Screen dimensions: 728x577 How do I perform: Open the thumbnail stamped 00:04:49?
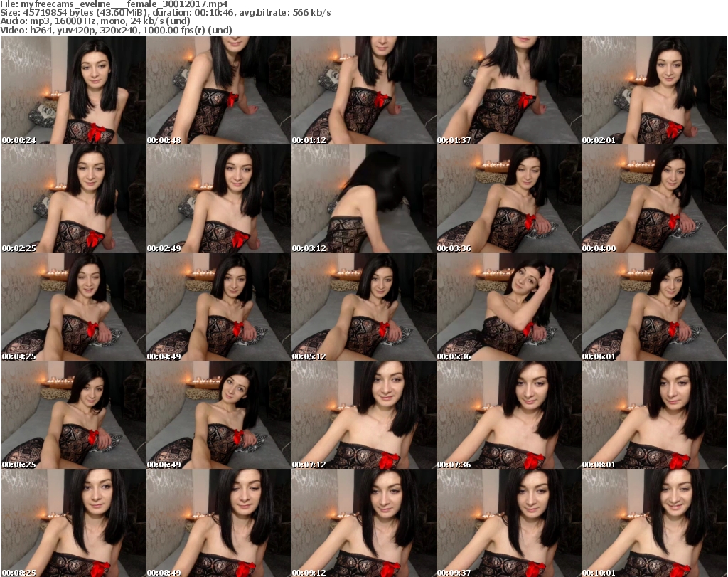pyautogui.click(x=219, y=307)
